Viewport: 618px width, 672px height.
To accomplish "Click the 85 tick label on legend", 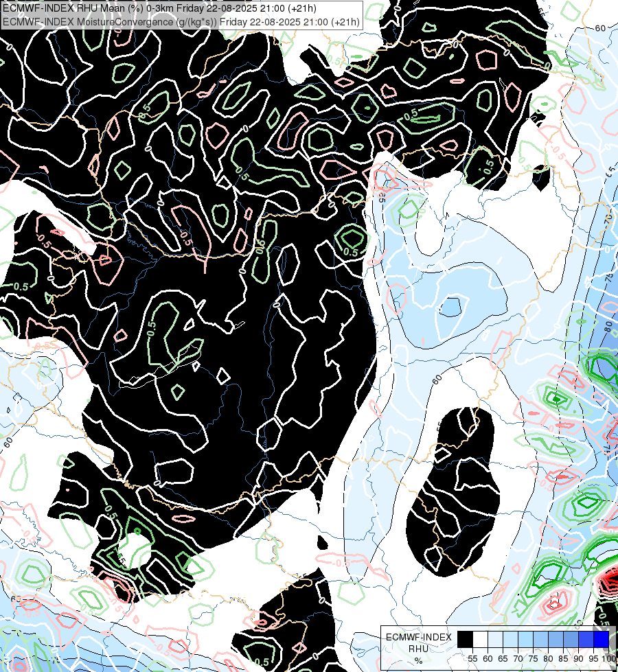I will pyautogui.click(x=563, y=659).
